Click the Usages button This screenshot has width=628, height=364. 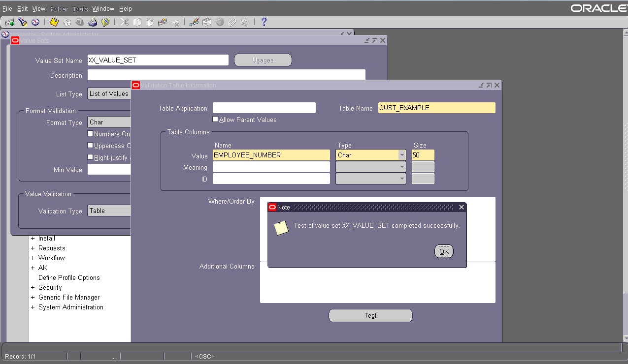pyautogui.click(x=263, y=60)
